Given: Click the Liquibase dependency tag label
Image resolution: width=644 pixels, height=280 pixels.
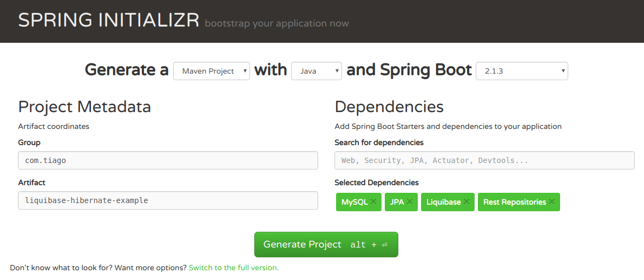Looking at the screenshot, I should point(444,202).
